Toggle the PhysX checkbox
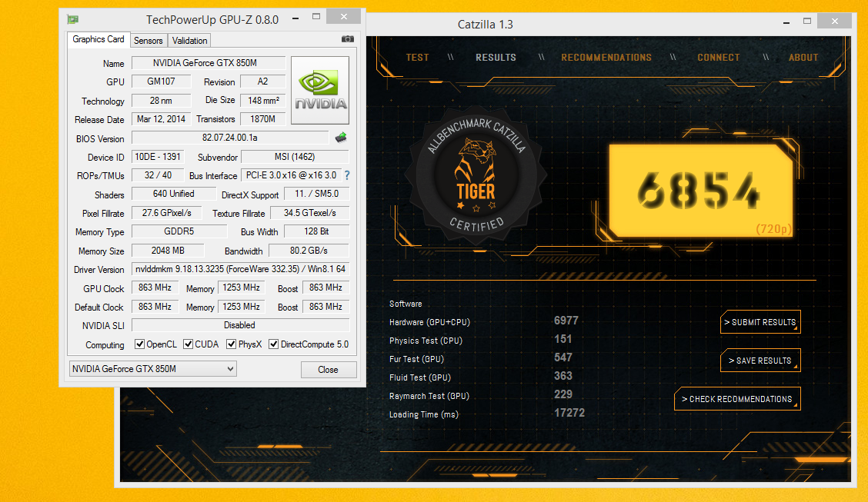Screen dimensions: 868x502 point(232,344)
